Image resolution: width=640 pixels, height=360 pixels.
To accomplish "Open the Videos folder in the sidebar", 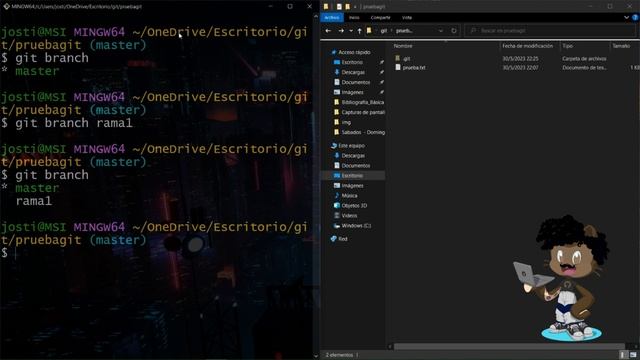I will click(349, 216).
